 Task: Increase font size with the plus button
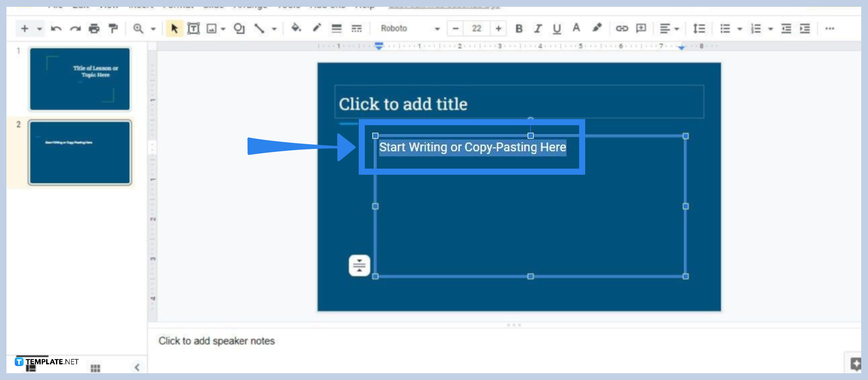pyautogui.click(x=498, y=28)
